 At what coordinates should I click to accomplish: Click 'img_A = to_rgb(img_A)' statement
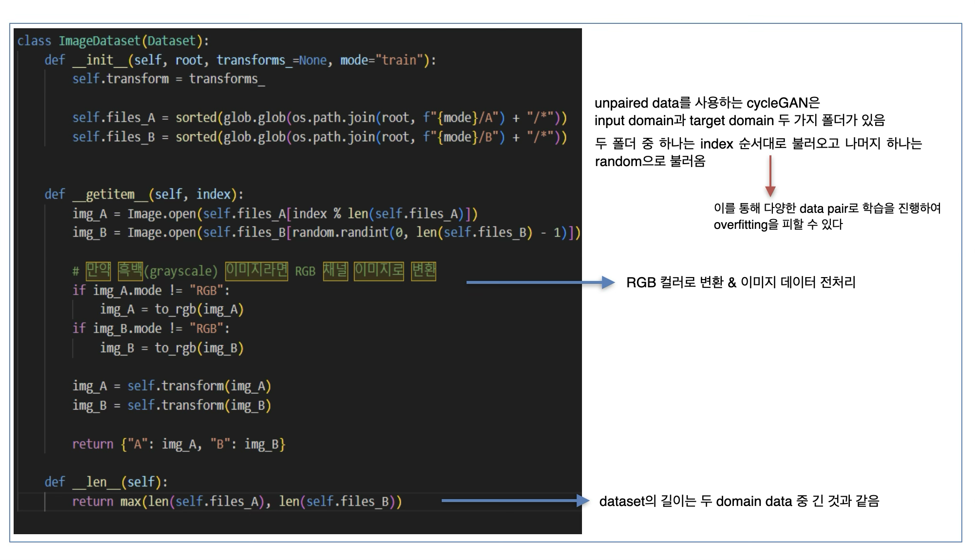pos(171,309)
